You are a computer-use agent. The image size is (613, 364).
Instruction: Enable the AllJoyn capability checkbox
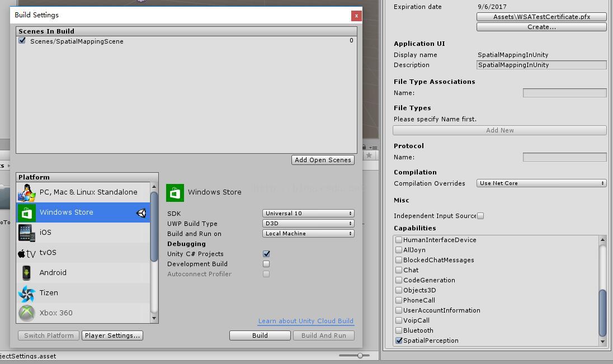[399, 250]
